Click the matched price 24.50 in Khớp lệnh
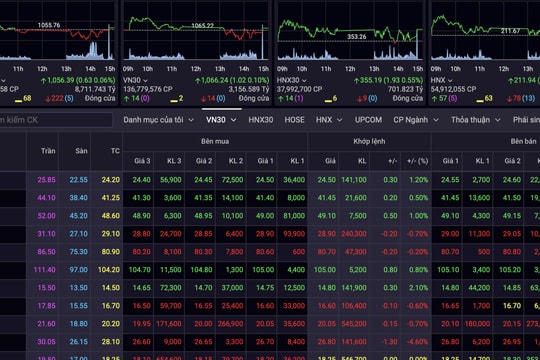 (326, 180)
